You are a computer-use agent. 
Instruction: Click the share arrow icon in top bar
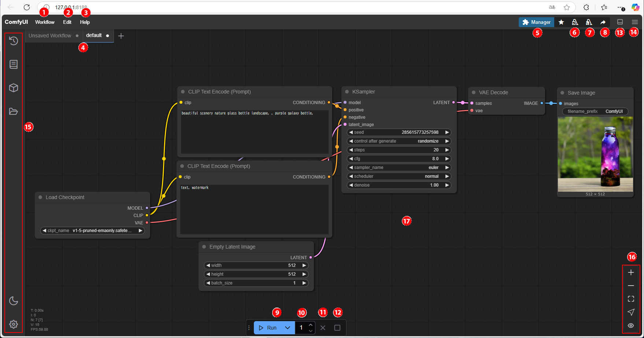[x=603, y=22]
